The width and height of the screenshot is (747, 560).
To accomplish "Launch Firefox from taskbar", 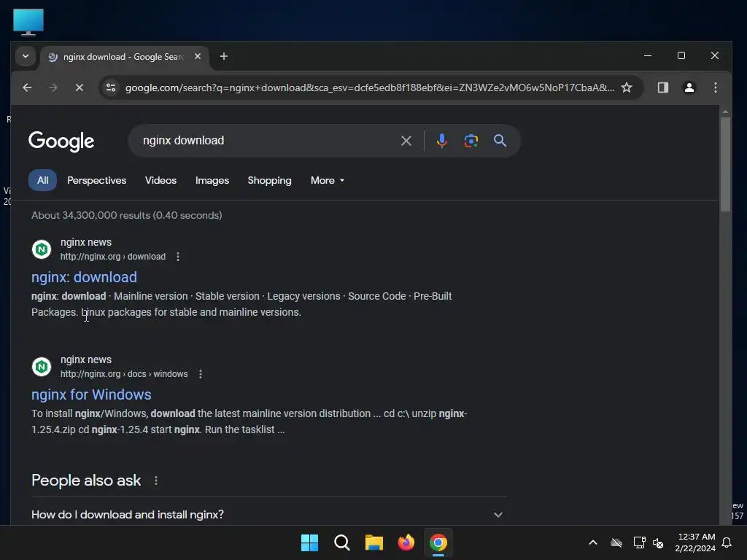I will tap(406, 542).
